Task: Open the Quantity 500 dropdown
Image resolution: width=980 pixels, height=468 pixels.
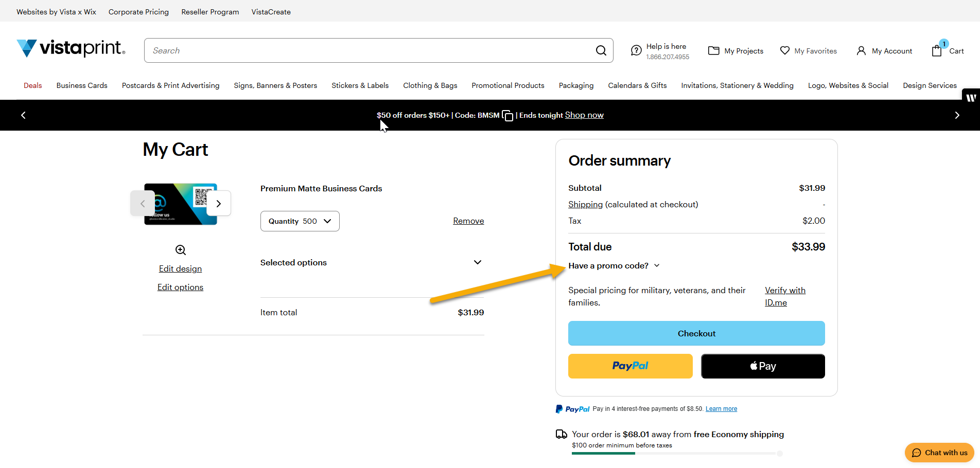Action: pos(300,221)
